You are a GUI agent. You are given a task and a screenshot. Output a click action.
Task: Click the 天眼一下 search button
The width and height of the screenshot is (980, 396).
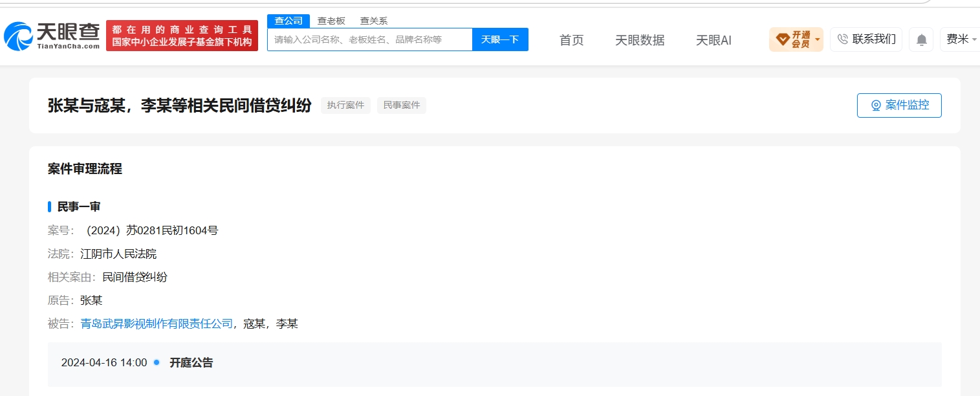pyautogui.click(x=500, y=39)
